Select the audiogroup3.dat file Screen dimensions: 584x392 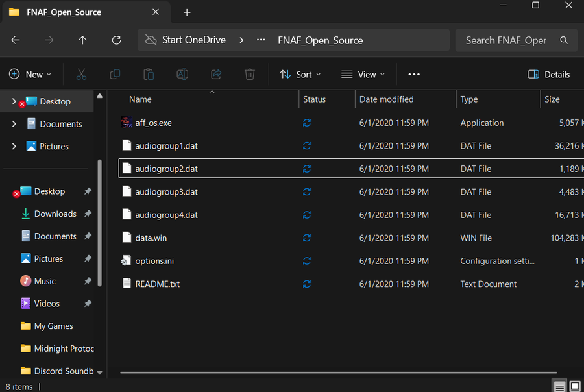351,191
